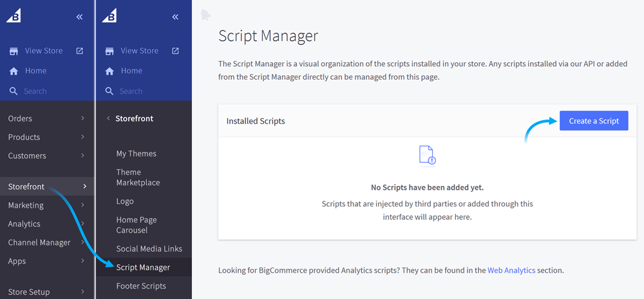Expand Orders menu chevron
Image resolution: width=644 pixels, height=299 pixels.
83,118
